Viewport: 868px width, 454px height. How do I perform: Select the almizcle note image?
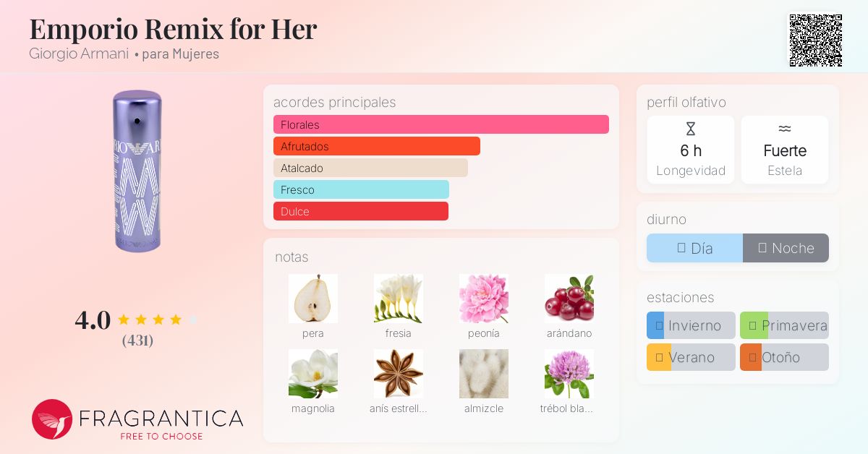coord(484,374)
